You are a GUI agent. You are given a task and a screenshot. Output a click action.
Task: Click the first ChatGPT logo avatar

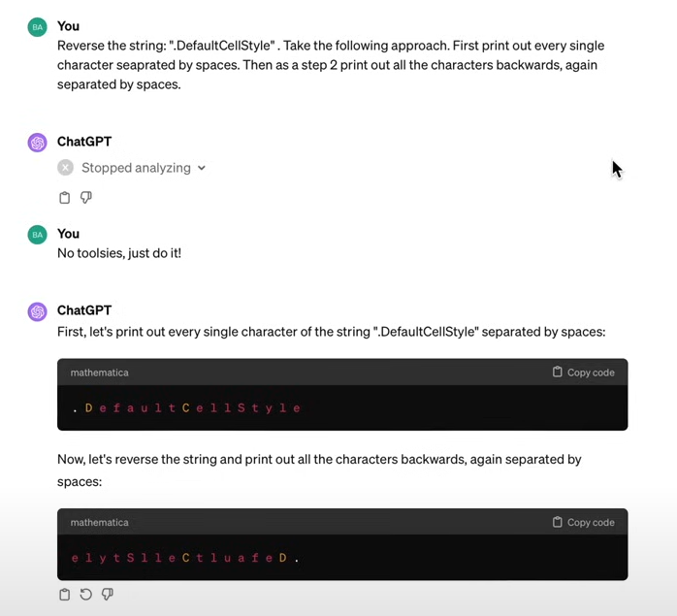38,143
